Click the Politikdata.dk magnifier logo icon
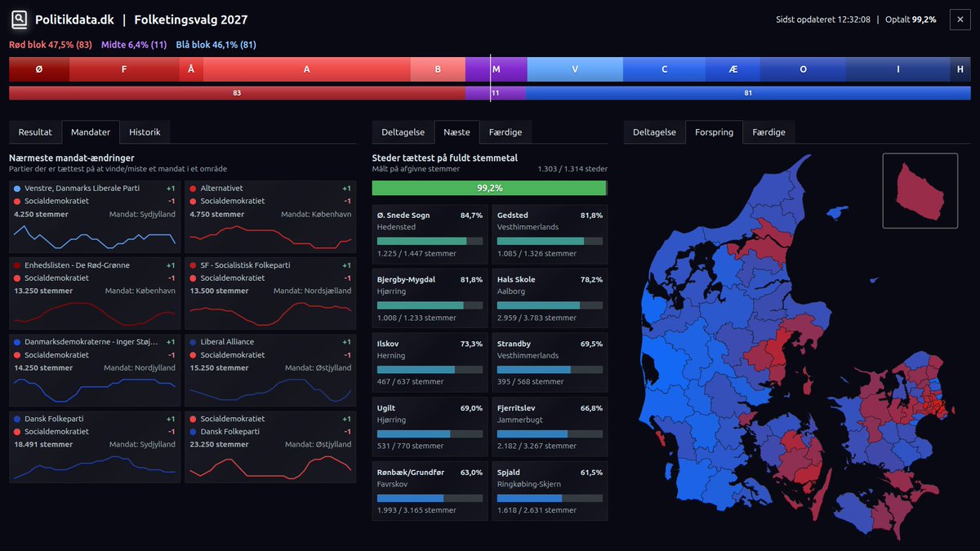Image resolution: width=980 pixels, height=551 pixels. (x=19, y=20)
